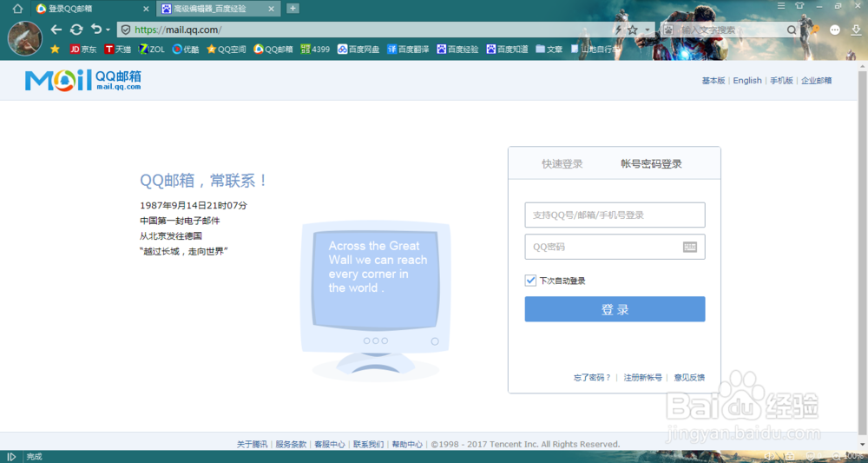Open a new tab with plus button
868x463 pixels.
pyautogui.click(x=293, y=9)
